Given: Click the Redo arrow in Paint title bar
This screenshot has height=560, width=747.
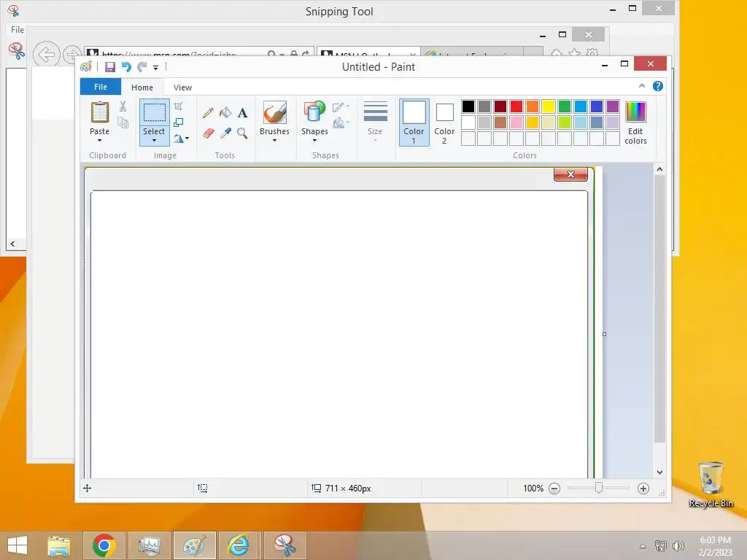Looking at the screenshot, I should click(x=142, y=67).
